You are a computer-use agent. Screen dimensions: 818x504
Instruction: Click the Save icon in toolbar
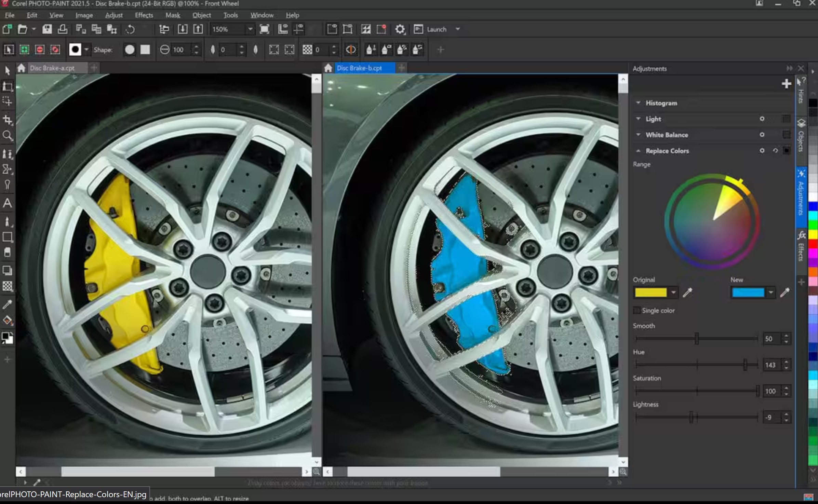[47, 29]
